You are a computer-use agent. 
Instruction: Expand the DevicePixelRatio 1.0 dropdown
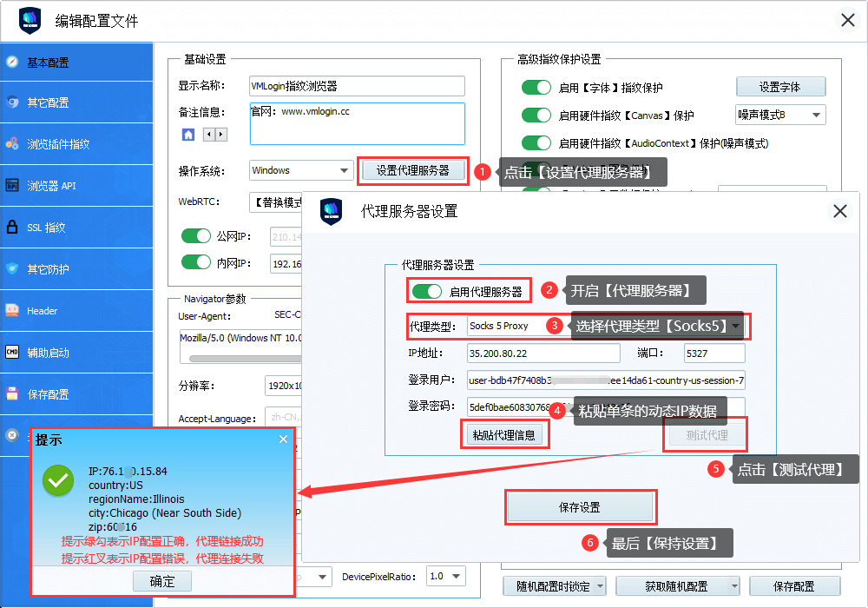click(445, 577)
